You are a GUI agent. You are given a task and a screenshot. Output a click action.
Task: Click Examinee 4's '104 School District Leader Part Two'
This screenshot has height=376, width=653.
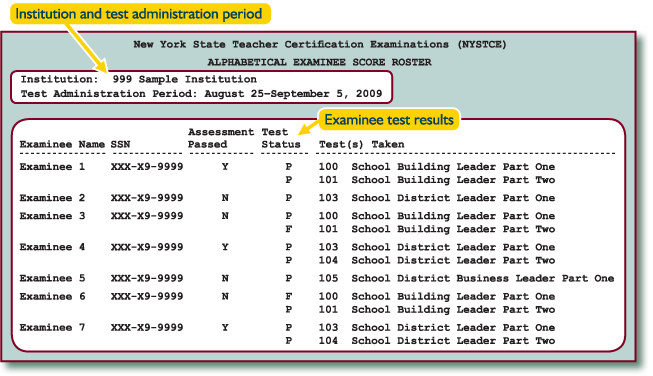click(437, 260)
